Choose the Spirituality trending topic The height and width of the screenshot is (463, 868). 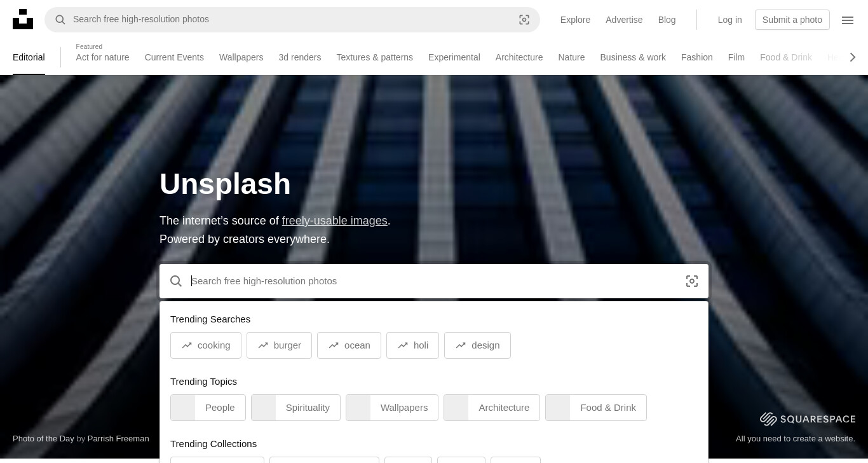click(295, 408)
